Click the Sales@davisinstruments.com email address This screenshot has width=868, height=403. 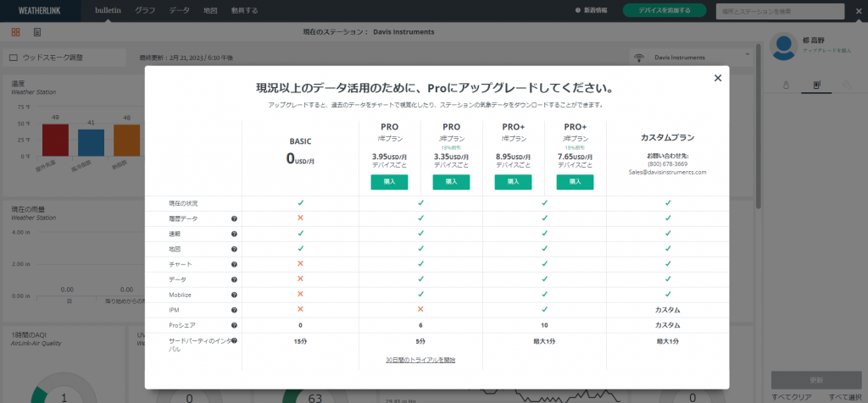tap(668, 172)
